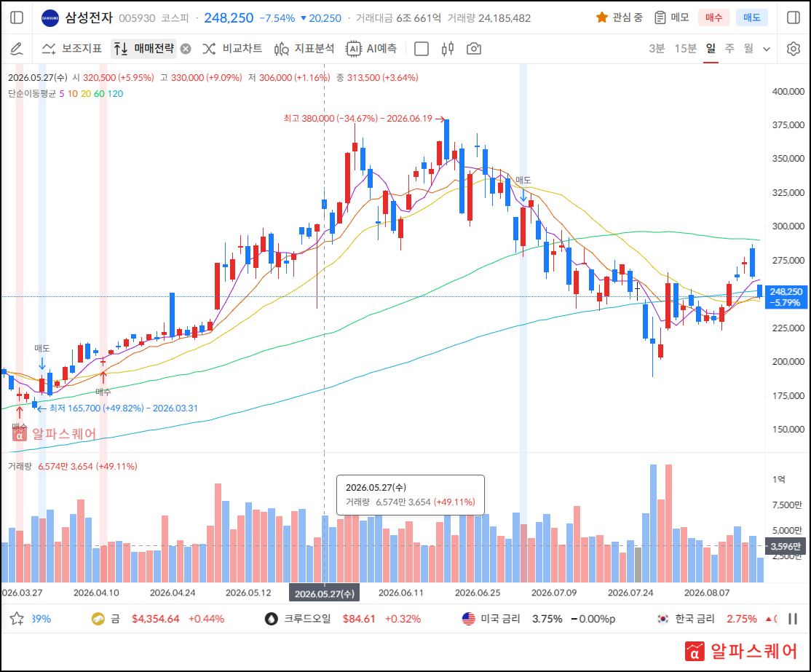Open AI예측 prediction tool
Screen dimensions: 811x672
371,49
